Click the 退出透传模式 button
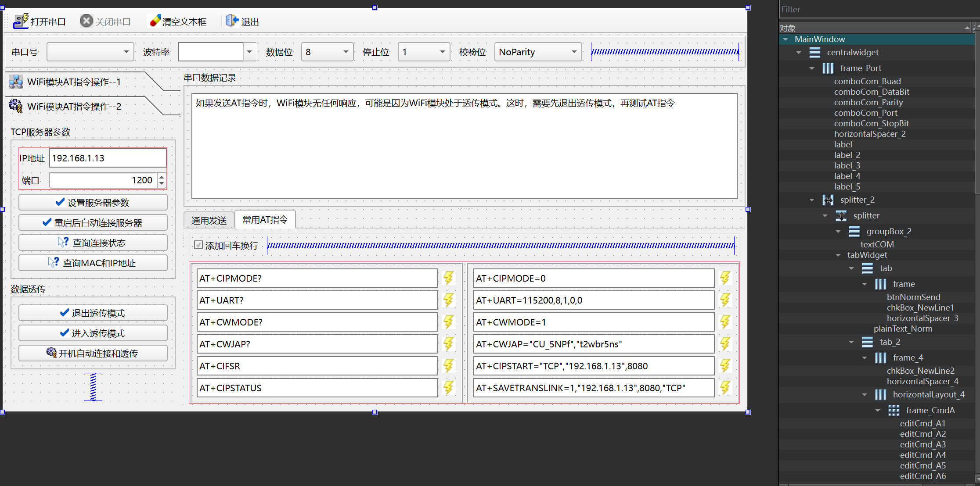980x486 pixels. [93, 313]
